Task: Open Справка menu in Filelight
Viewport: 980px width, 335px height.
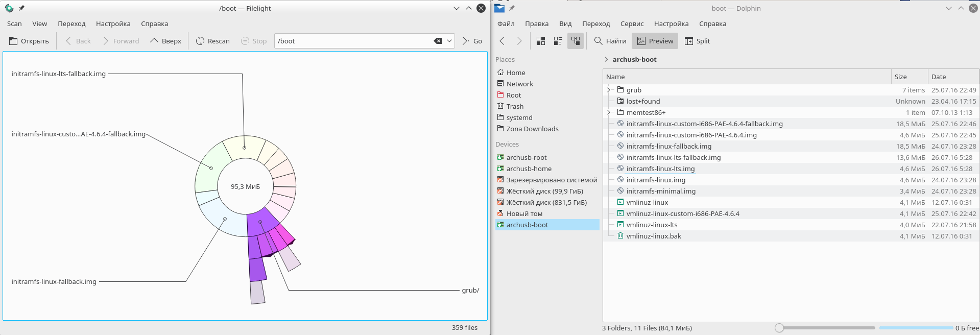Action: pos(154,23)
